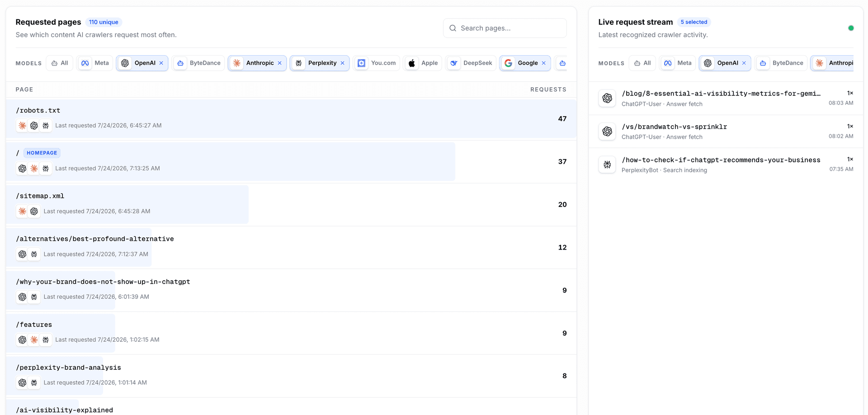Toggle OpenAI chip in Live request stream
868x415 pixels.
click(725, 63)
